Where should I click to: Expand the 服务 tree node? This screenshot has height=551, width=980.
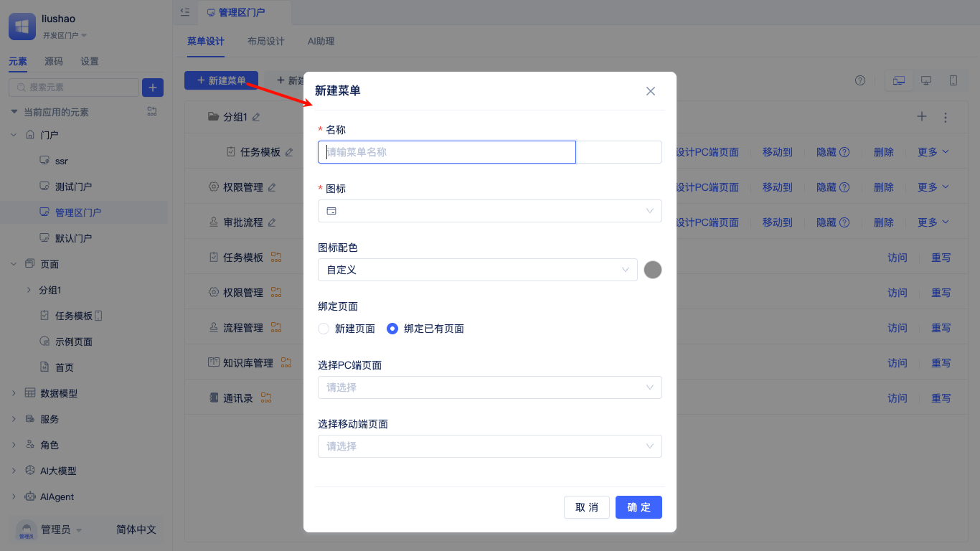click(14, 419)
